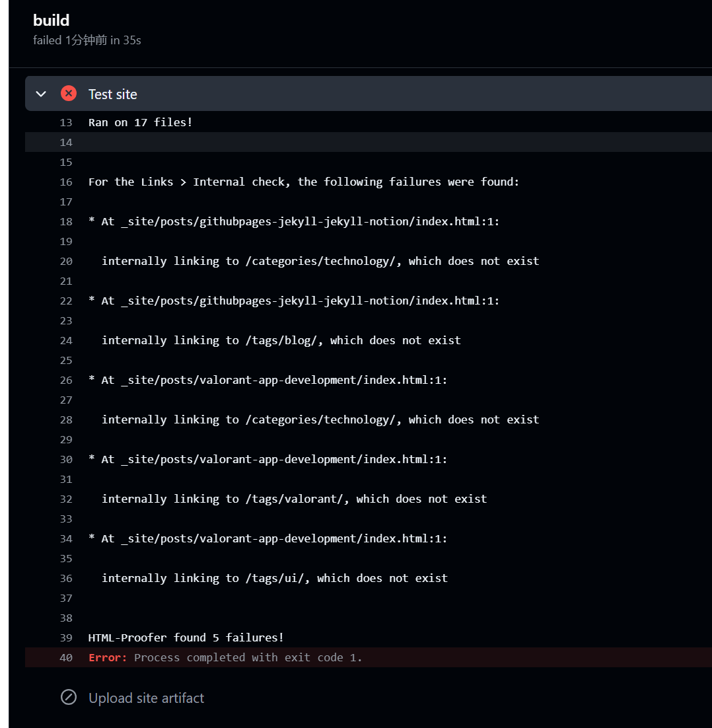Click the line-28 /categories/technology/ message
The width and height of the screenshot is (712, 728).
(x=320, y=419)
